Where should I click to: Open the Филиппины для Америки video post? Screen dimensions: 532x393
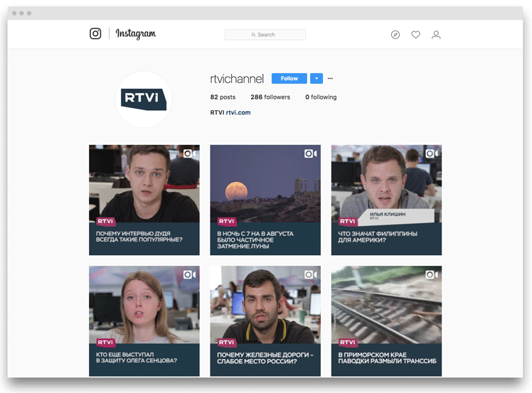click(x=386, y=200)
